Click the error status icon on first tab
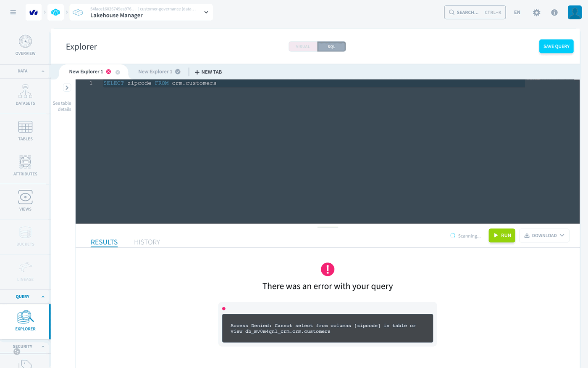Viewport: 588px width, 368px height. [x=109, y=71]
